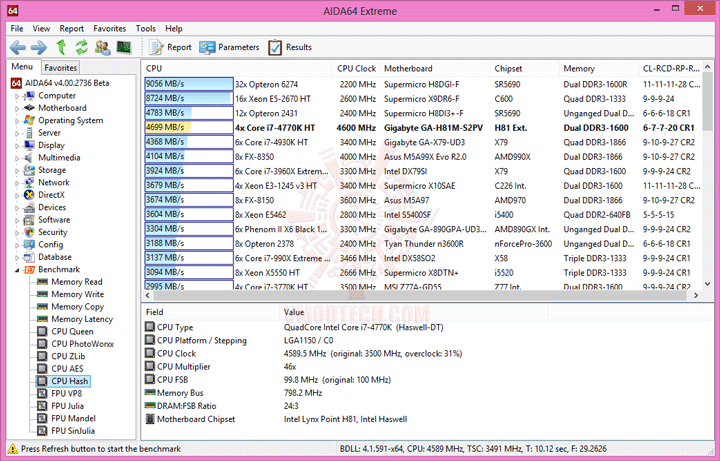The image size is (720, 461).
Task: Select the Database icon in tree
Action: click(29, 257)
